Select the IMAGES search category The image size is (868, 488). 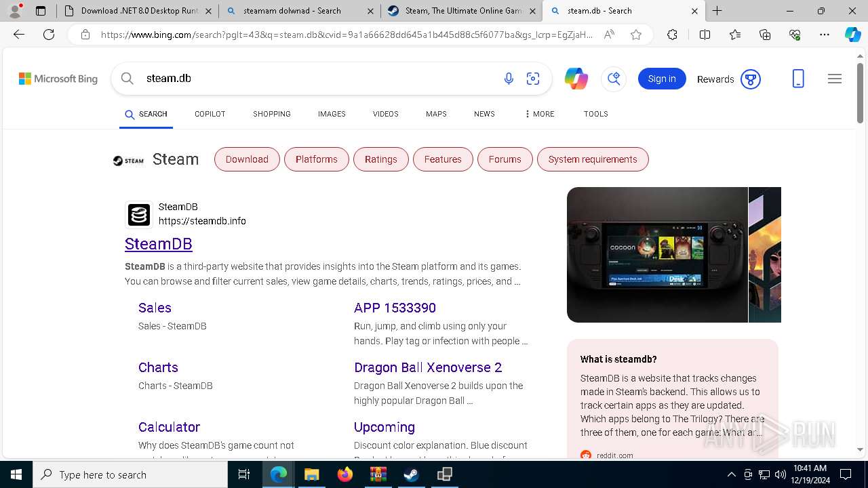click(x=332, y=114)
